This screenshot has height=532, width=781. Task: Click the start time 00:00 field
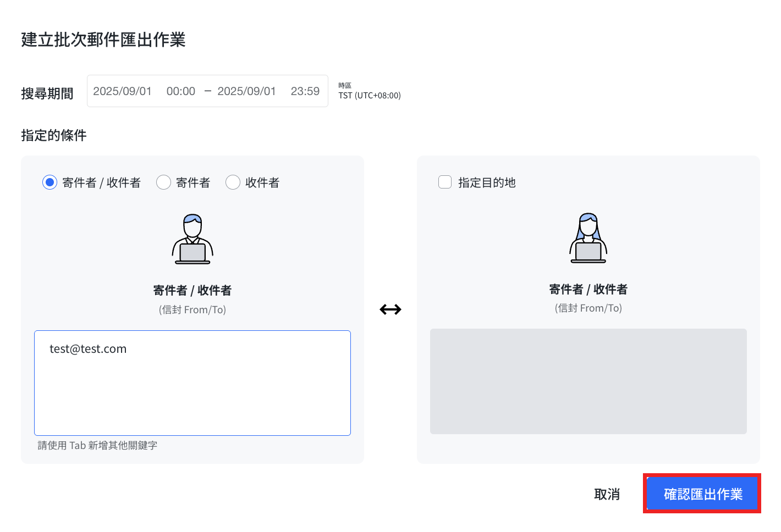[181, 91]
